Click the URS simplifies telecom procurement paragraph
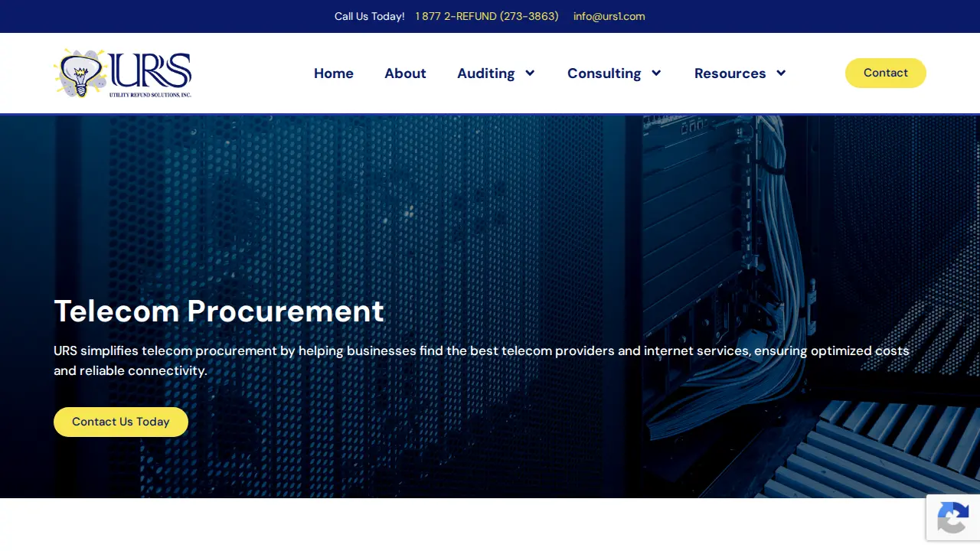Screen dimensions: 980x551 pyautogui.click(x=482, y=360)
